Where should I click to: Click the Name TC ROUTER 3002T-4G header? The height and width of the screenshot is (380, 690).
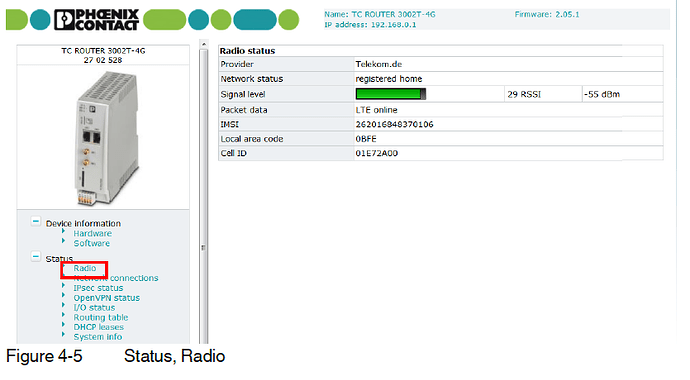pos(380,15)
